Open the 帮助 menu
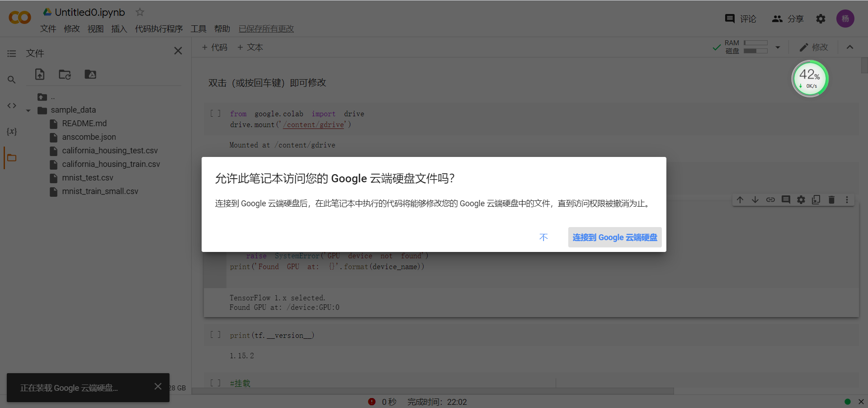Screen dimensions: 868x408 [x=222, y=29]
